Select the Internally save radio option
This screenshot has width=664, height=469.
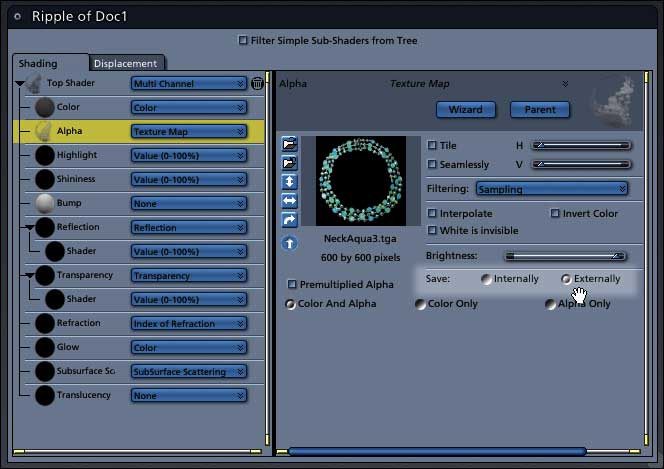click(487, 279)
